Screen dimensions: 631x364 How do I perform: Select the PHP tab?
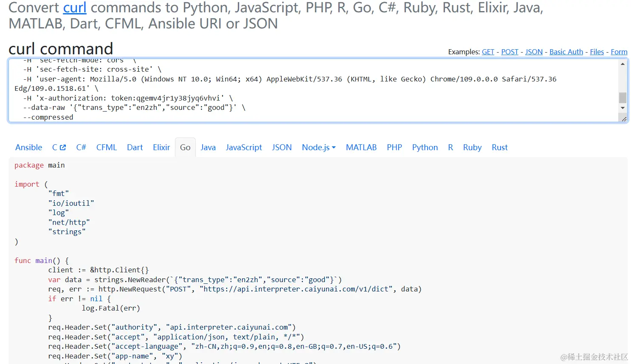[394, 148]
